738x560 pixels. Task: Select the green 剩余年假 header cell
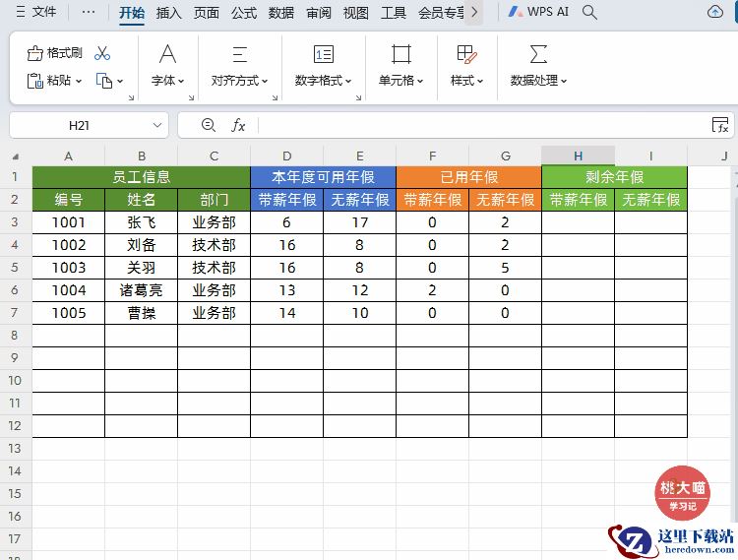[x=614, y=177]
